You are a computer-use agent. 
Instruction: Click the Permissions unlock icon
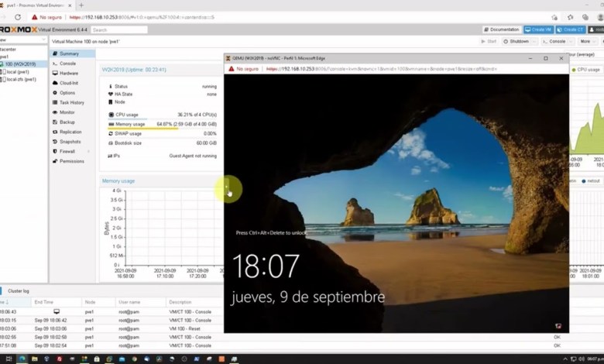(55, 161)
